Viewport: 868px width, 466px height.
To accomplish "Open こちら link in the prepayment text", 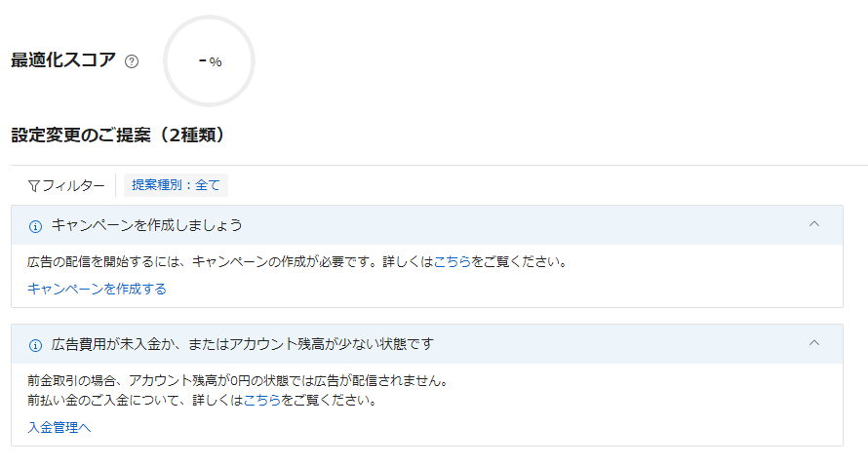I will [x=261, y=400].
